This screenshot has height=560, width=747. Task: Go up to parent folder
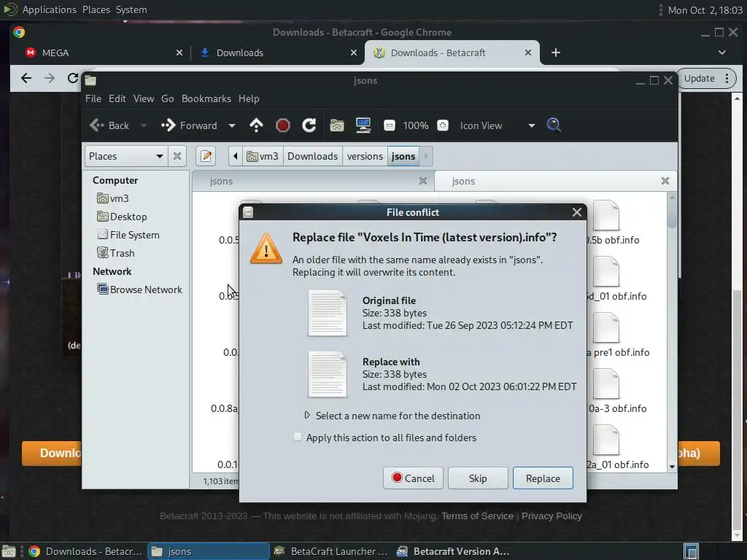tap(256, 125)
